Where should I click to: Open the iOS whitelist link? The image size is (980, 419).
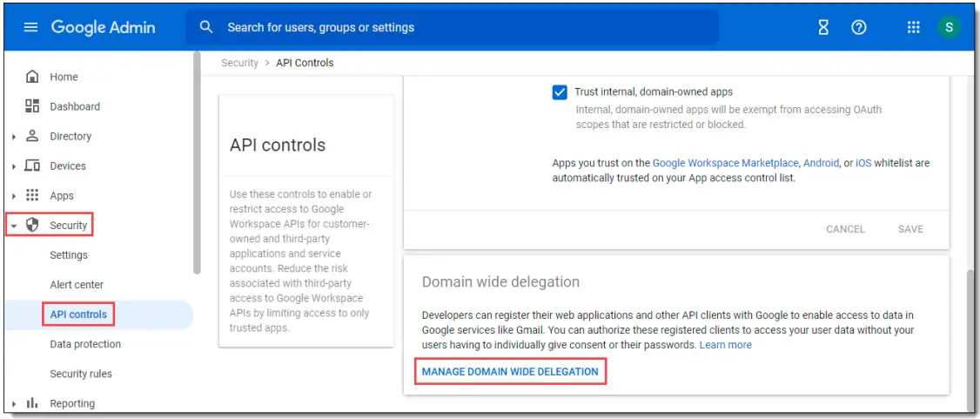pyautogui.click(x=863, y=163)
